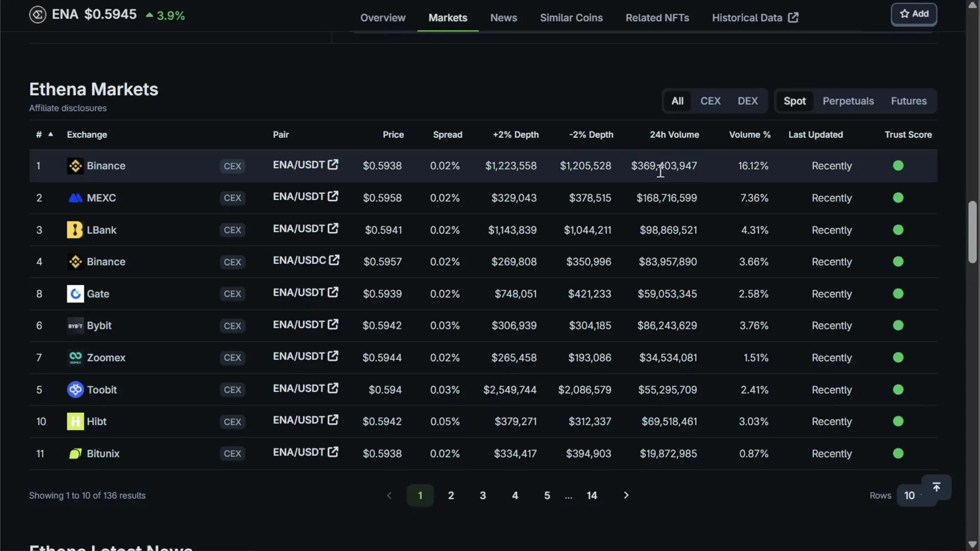Click the Toobit exchange icon
Viewport: 980px width, 551px height.
point(75,389)
